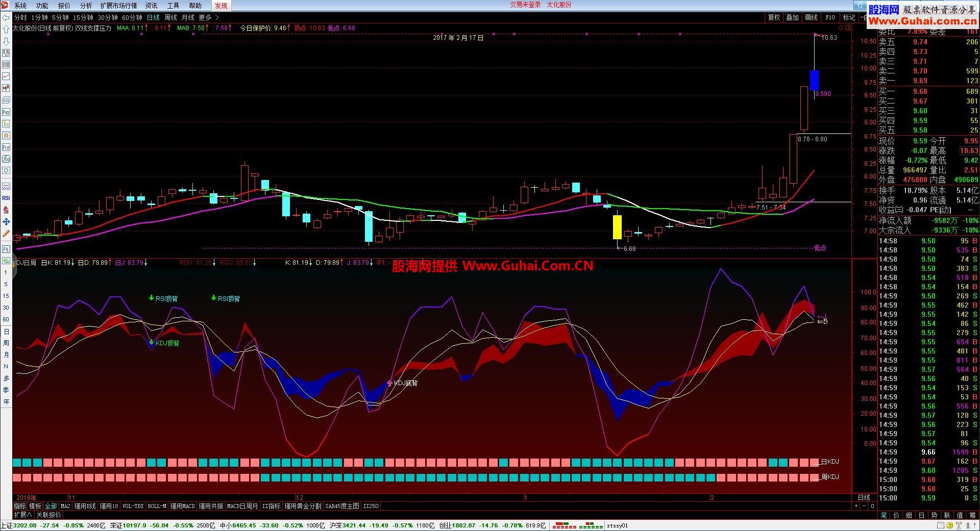Screen dimensions: 980x531
Task: Select the blue four-way move arrows icon
Action: (6, 221)
